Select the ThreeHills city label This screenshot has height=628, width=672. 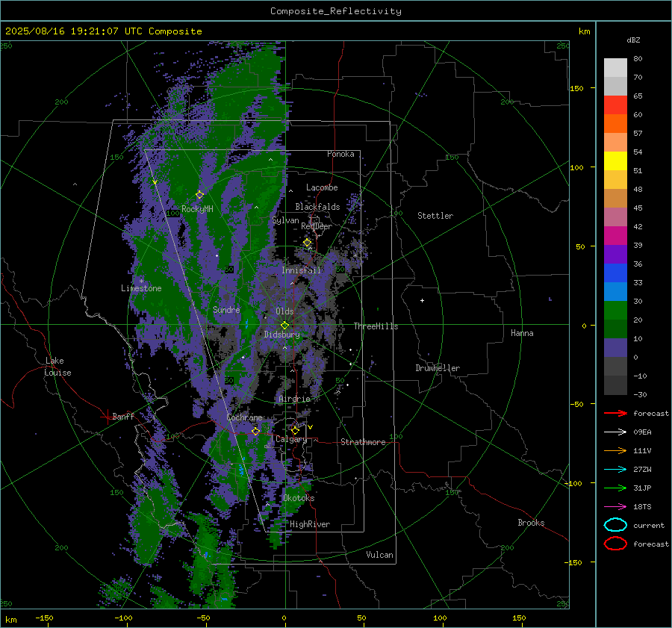tap(376, 326)
